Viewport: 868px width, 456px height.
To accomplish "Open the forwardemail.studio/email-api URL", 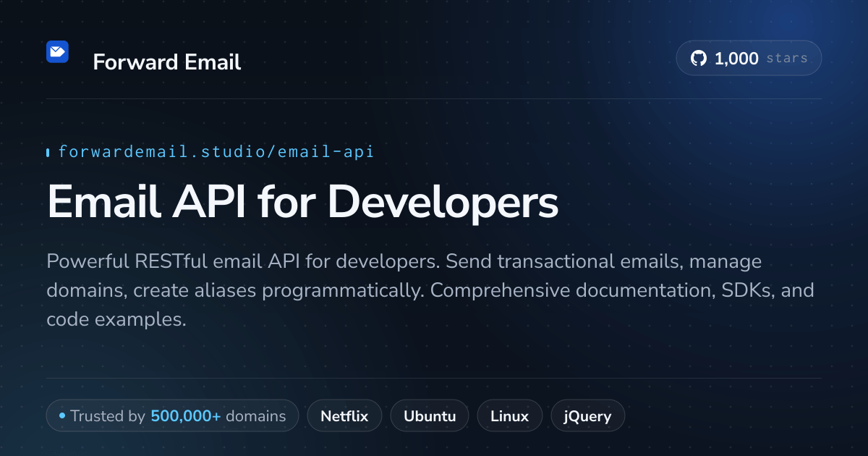I will point(216,151).
